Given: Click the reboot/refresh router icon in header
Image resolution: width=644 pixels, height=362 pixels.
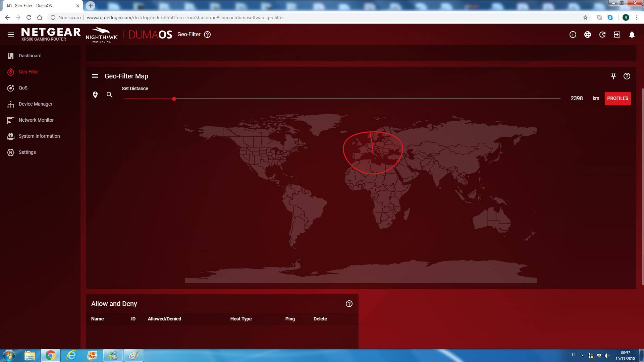Looking at the screenshot, I should click(x=602, y=35).
